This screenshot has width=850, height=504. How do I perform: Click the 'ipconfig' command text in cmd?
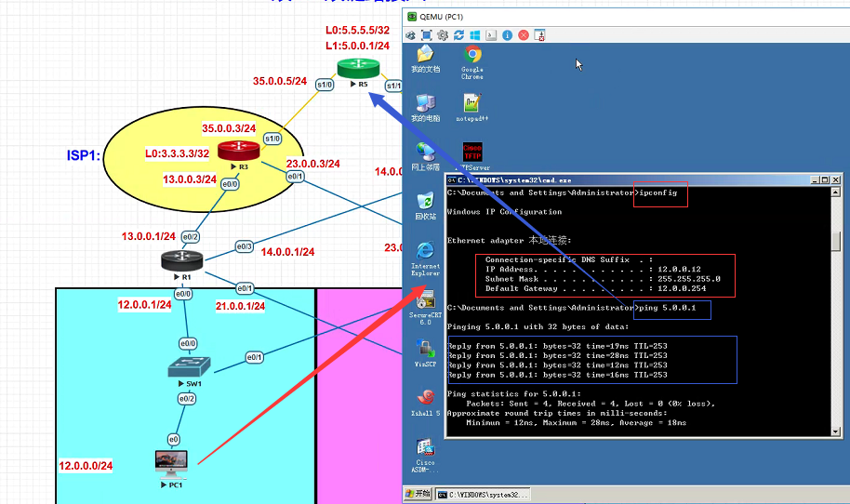coord(657,192)
